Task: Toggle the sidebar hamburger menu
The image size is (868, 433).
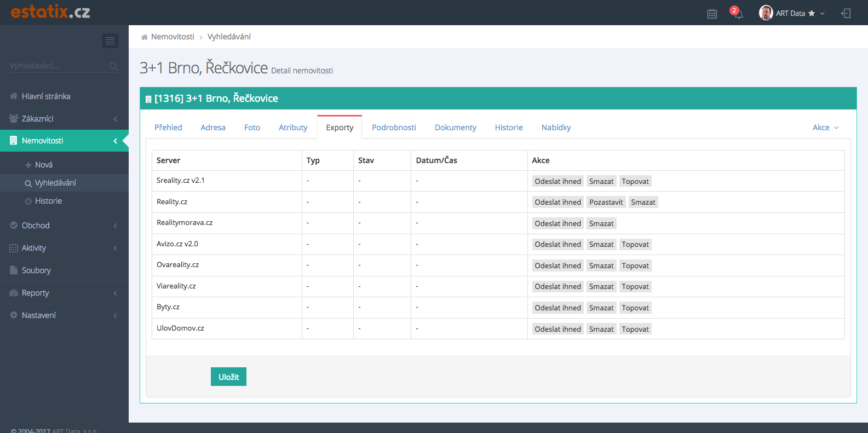Action: click(x=110, y=41)
